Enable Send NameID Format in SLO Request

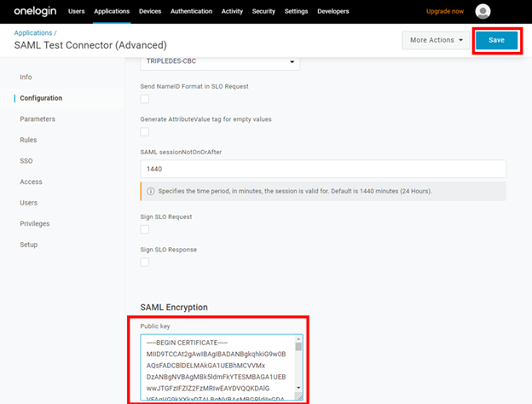(144, 100)
